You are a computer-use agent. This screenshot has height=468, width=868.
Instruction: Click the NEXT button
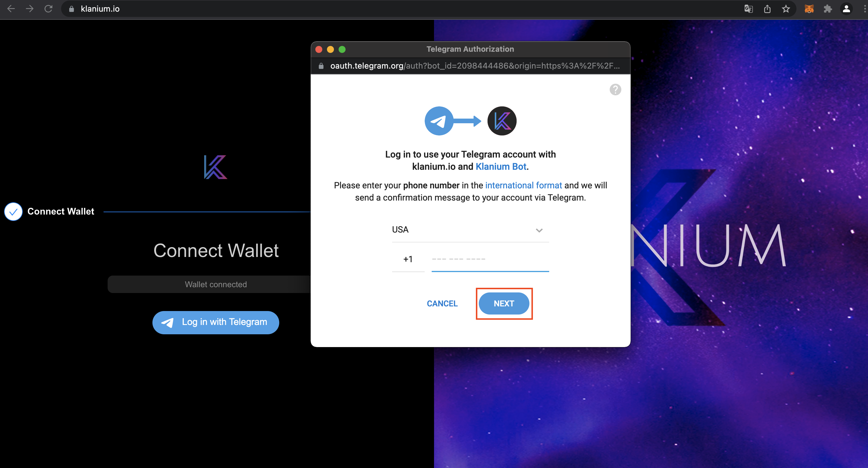tap(504, 303)
